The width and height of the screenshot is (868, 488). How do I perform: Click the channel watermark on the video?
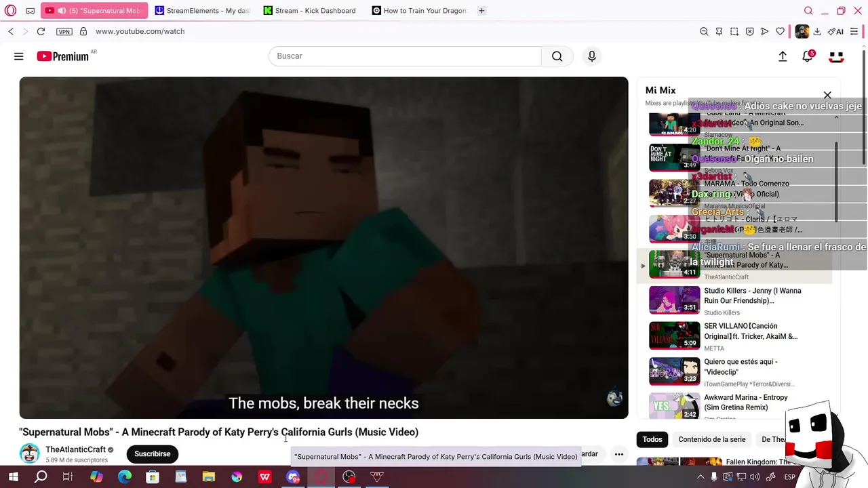tap(614, 398)
